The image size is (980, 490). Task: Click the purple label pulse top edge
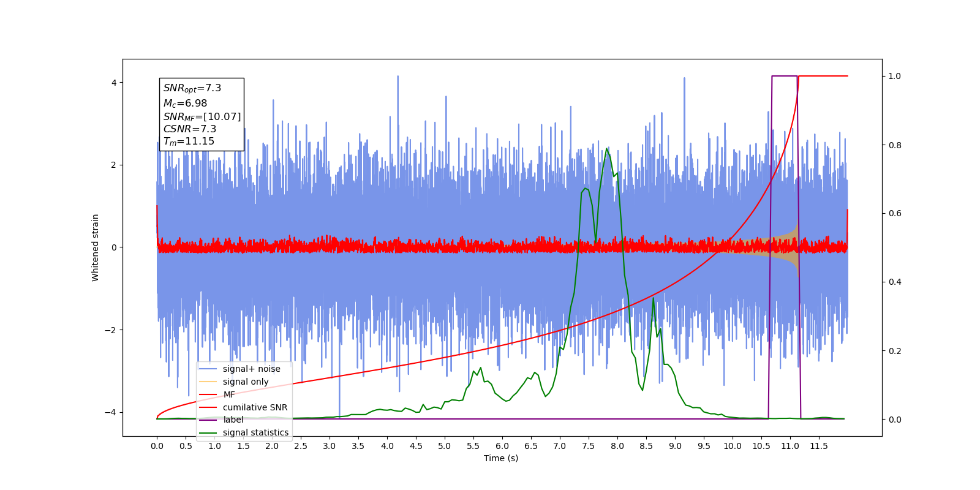(785, 76)
